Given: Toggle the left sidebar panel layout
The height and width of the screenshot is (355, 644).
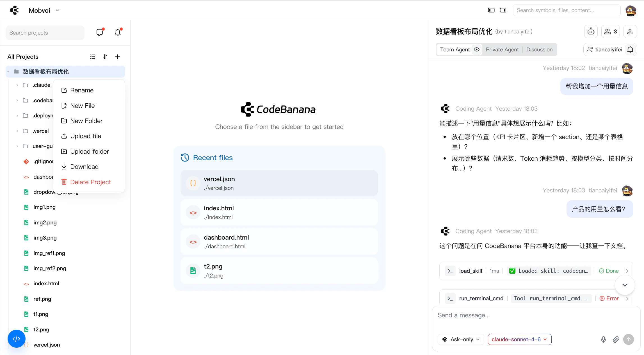Looking at the screenshot, I should pyautogui.click(x=491, y=10).
